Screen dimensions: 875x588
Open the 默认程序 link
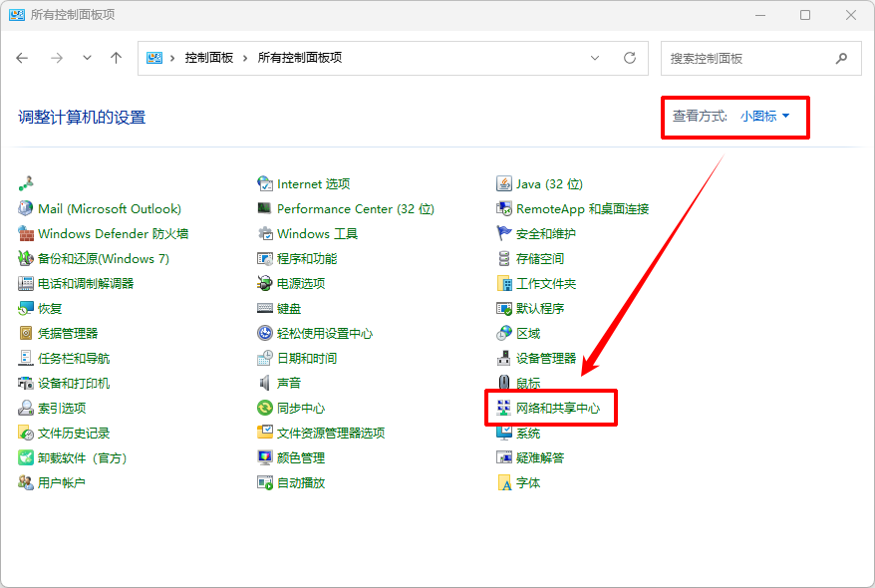(540, 309)
